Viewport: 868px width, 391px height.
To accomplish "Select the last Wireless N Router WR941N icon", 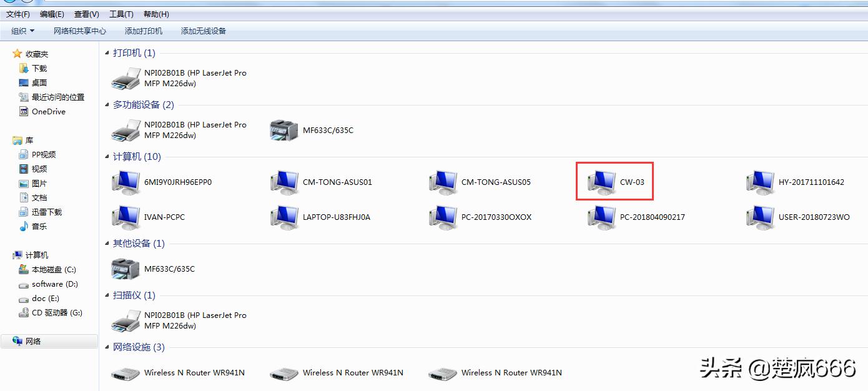I will pyautogui.click(x=443, y=373).
